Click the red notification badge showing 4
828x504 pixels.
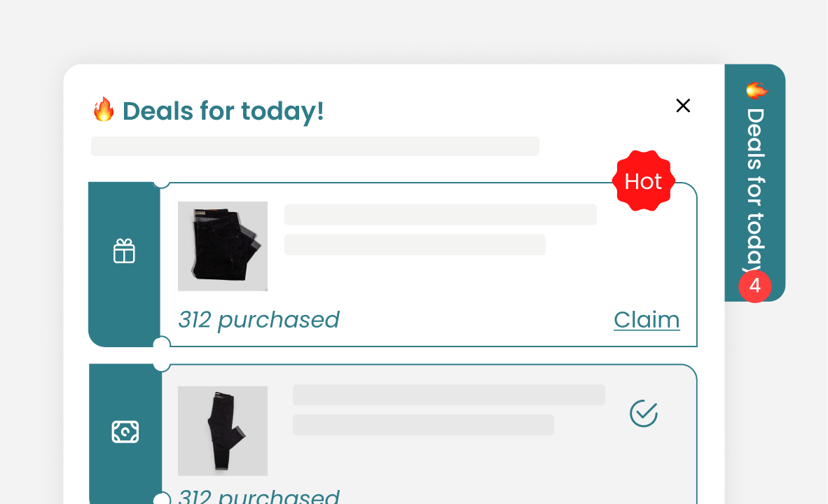[x=754, y=286]
